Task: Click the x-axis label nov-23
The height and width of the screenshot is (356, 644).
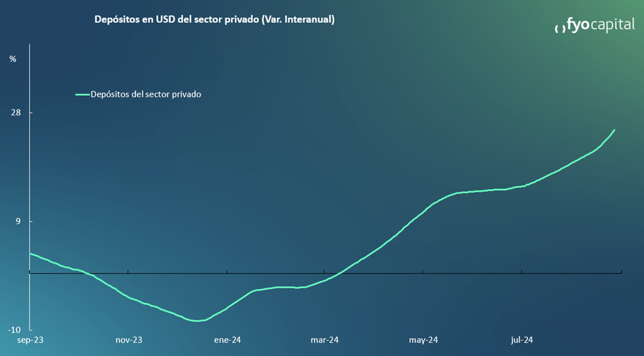Action: 129,340
